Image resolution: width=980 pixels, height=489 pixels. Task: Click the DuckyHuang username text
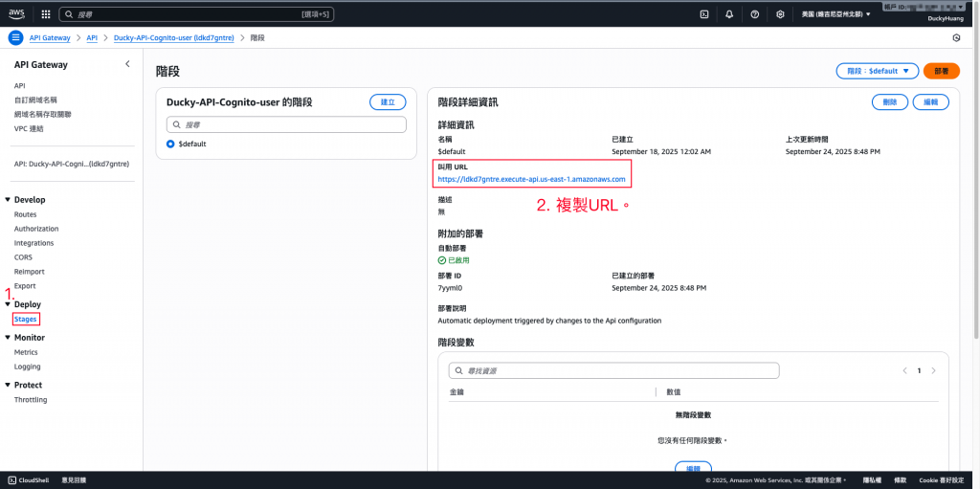[946, 19]
